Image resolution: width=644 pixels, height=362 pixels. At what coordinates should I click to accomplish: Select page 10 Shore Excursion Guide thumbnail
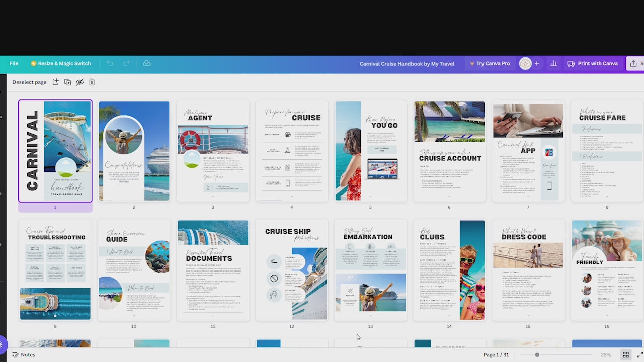134,270
